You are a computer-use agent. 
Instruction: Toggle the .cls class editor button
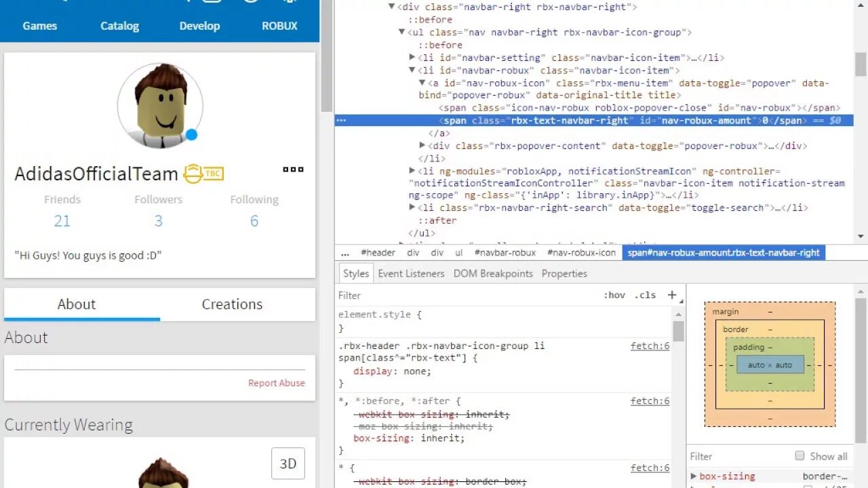pyautogui.click(x=645, y=296)
